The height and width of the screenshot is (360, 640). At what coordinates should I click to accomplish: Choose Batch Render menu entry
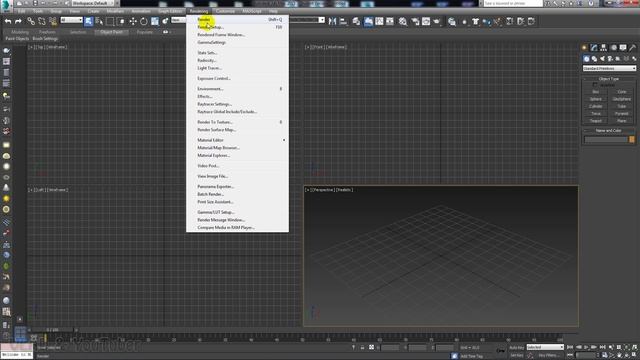[x=237, y=194]
